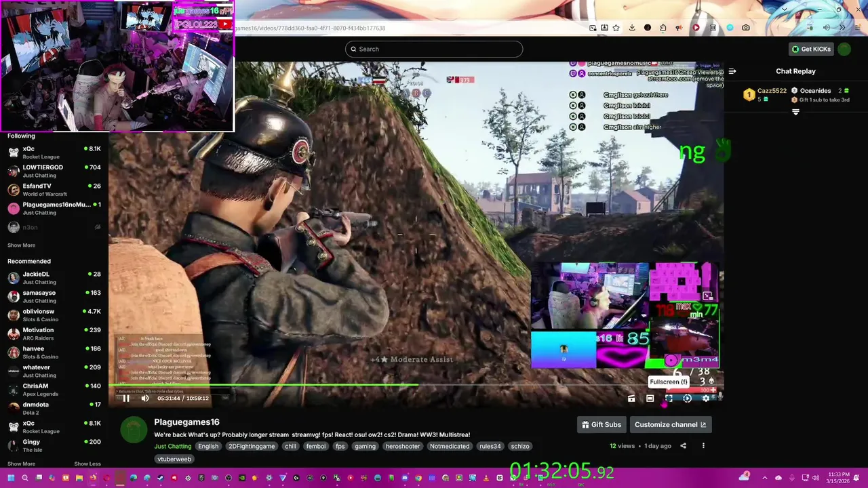The image size is (868, 488).
Task: Open Customize channel link
Action: coord(670,424)
